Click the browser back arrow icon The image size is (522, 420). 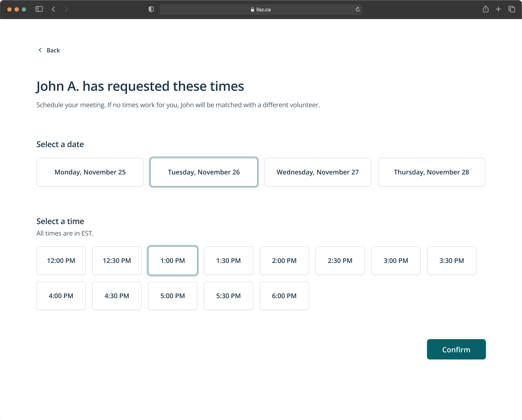coord(53,9)
